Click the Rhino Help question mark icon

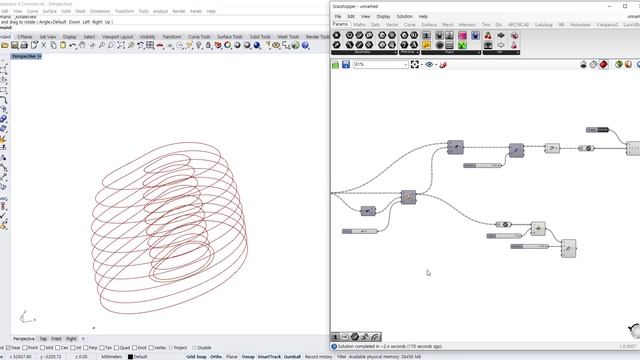(x=305, y=45)
